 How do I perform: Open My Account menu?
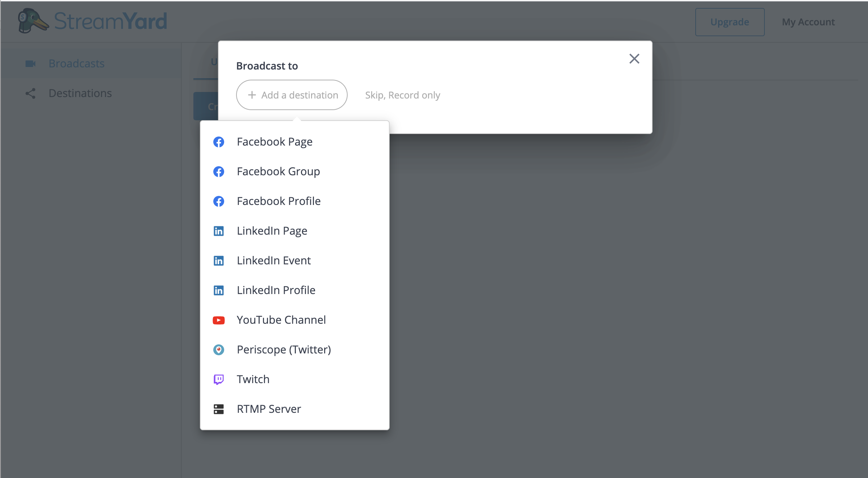coord(809,22)
